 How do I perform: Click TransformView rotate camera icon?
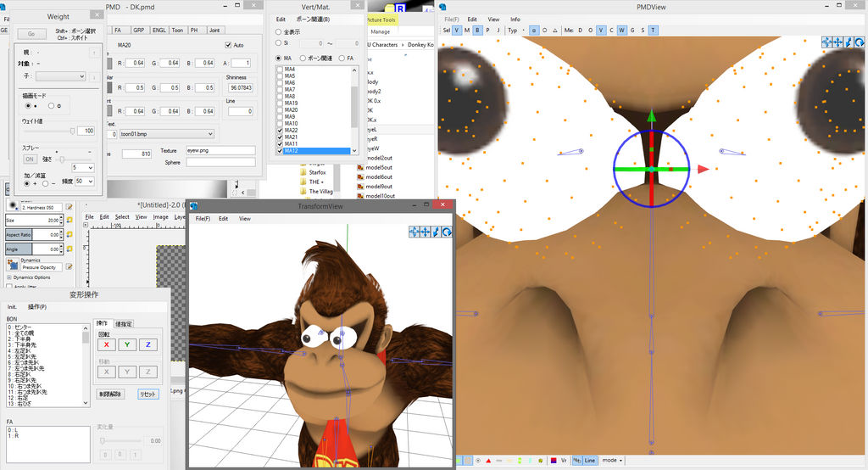pos(447,232)
